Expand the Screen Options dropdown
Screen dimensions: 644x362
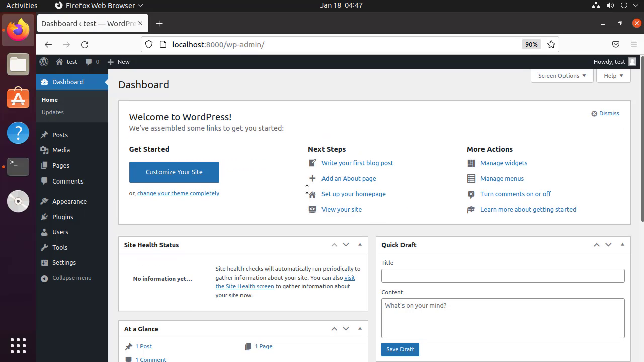pos(562,76)
